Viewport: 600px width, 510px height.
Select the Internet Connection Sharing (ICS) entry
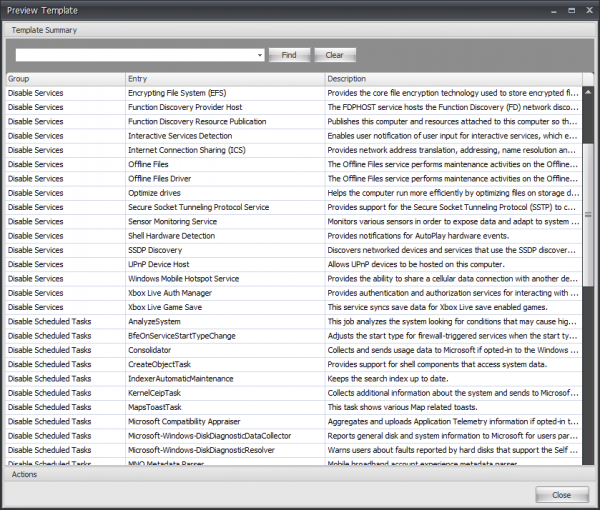186,150
